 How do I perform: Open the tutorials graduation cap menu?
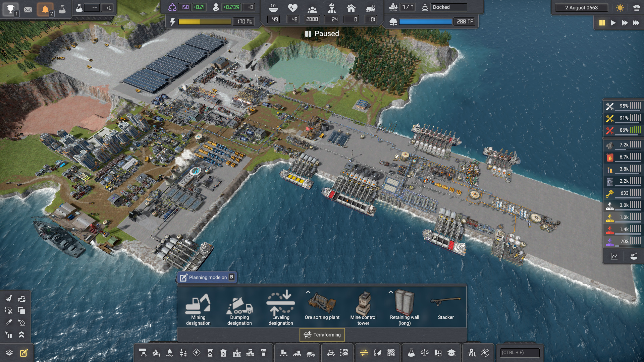pos(451,353)
